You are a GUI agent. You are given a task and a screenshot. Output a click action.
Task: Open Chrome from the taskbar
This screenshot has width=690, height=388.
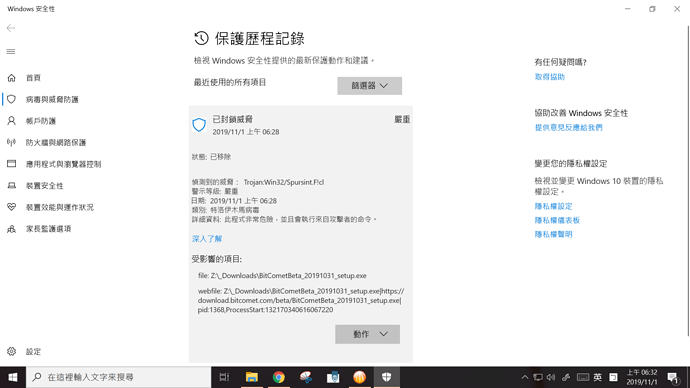point(279,377)
